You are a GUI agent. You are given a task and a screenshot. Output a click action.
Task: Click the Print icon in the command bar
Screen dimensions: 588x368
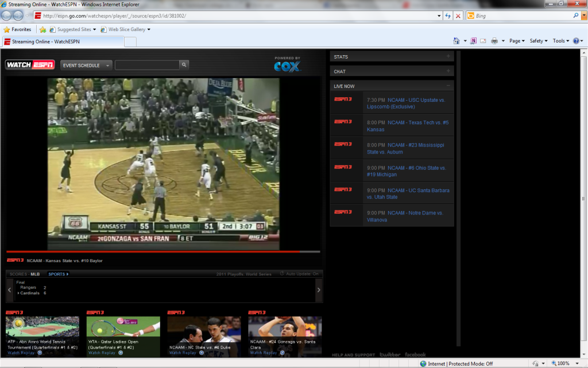[x=494, y=41]
